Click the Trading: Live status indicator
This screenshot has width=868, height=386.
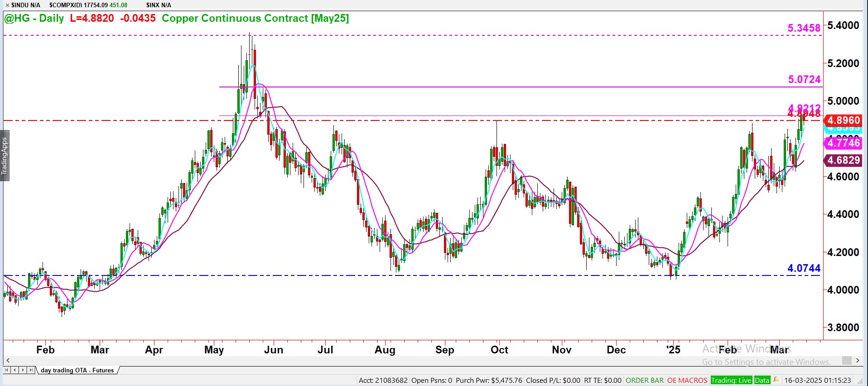point(731,381)
